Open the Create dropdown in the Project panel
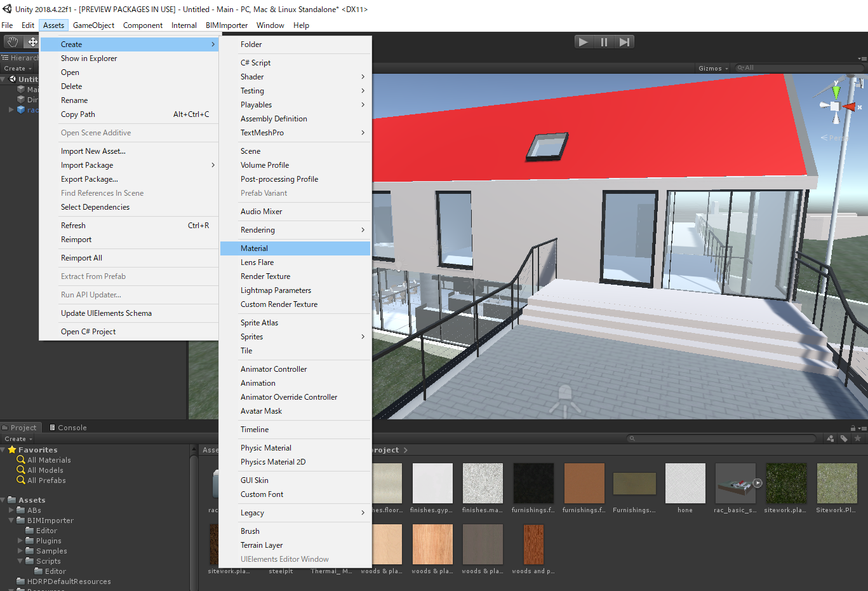868x591 pixels. [18, 438]
